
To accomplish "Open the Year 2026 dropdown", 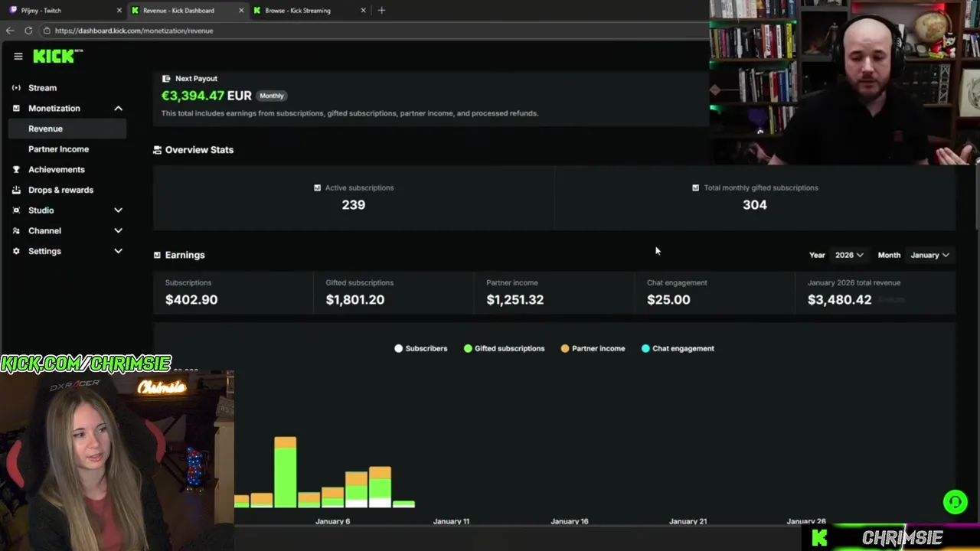I will pos(849,255).
